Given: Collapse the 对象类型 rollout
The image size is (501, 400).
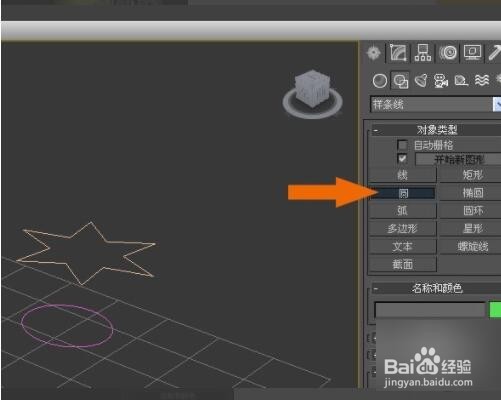Looking at the screenshot, I should pyautogui.click(x=376, y=130).
